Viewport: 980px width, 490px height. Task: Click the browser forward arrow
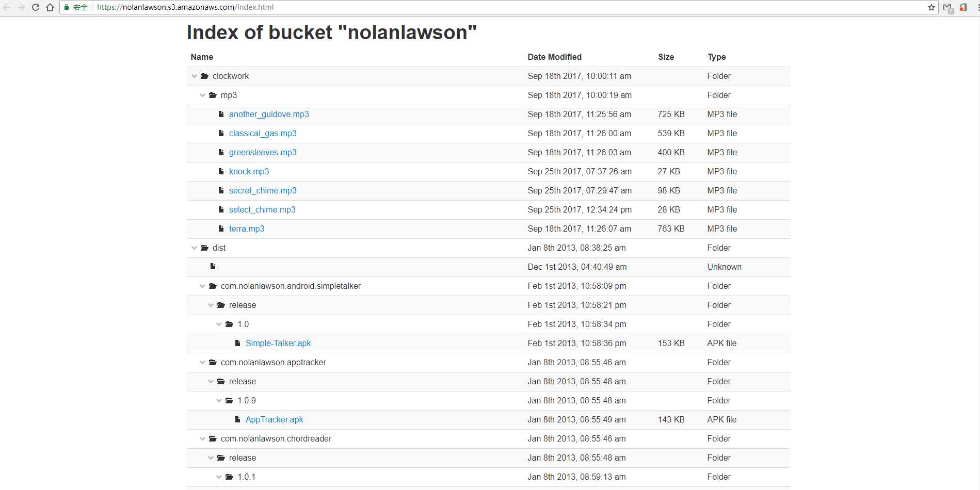pos(21,7)
